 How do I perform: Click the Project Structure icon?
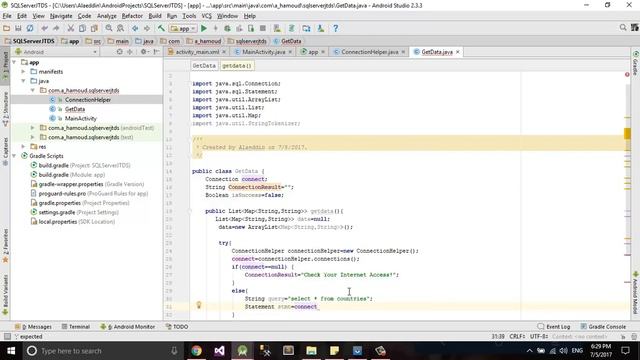click(307, 28)
